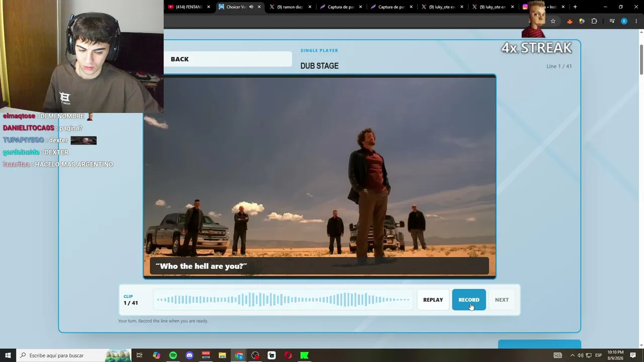The height and width of the screenshot is (362, 644).
Task: Open the browser Extensions puzzle icon
Action: pos(594,21)
